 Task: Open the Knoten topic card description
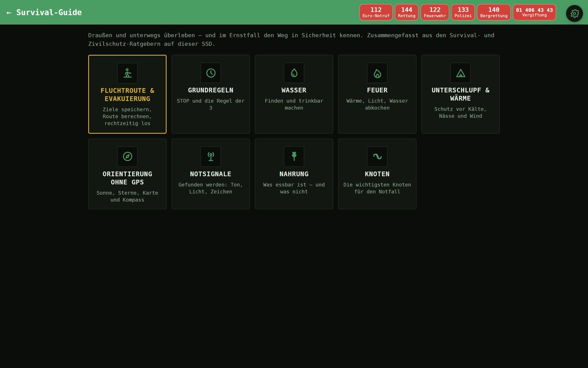pos(377,188)
